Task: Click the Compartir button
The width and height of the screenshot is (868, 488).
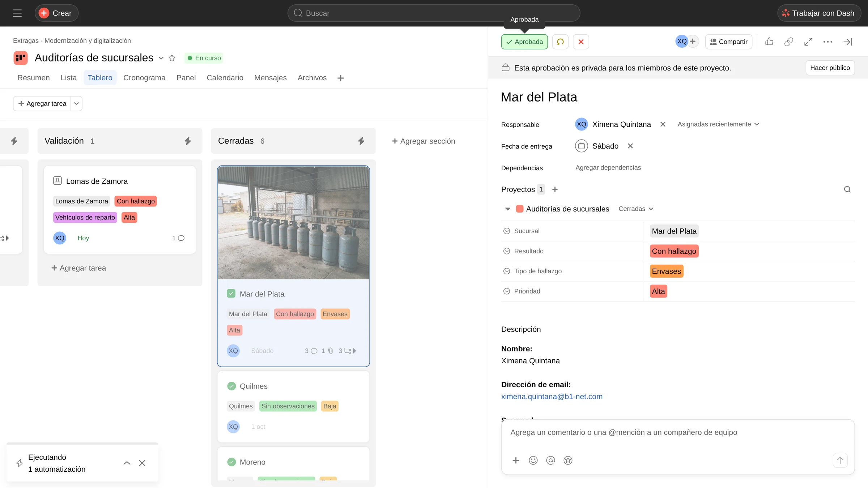Action: coord(729,42)
